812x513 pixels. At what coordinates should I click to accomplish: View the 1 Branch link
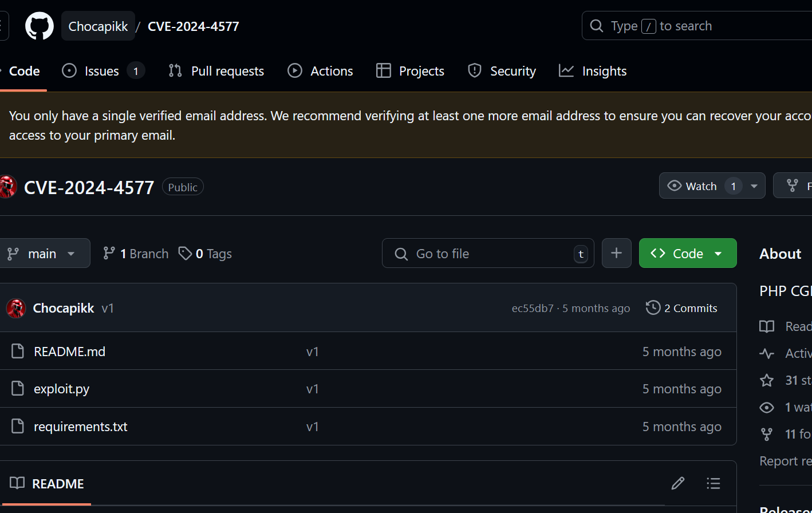(136, 254)
